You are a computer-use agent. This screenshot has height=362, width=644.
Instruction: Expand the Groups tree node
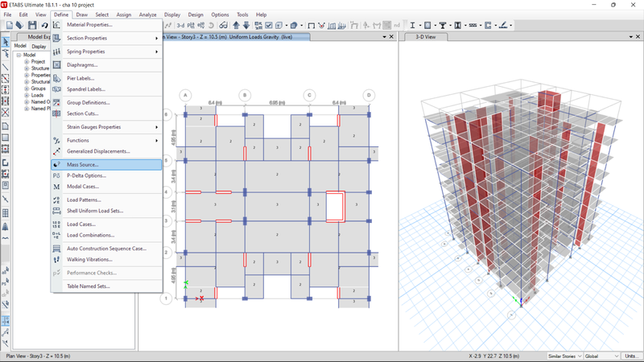pyautogui.click(x=27, y=88)
